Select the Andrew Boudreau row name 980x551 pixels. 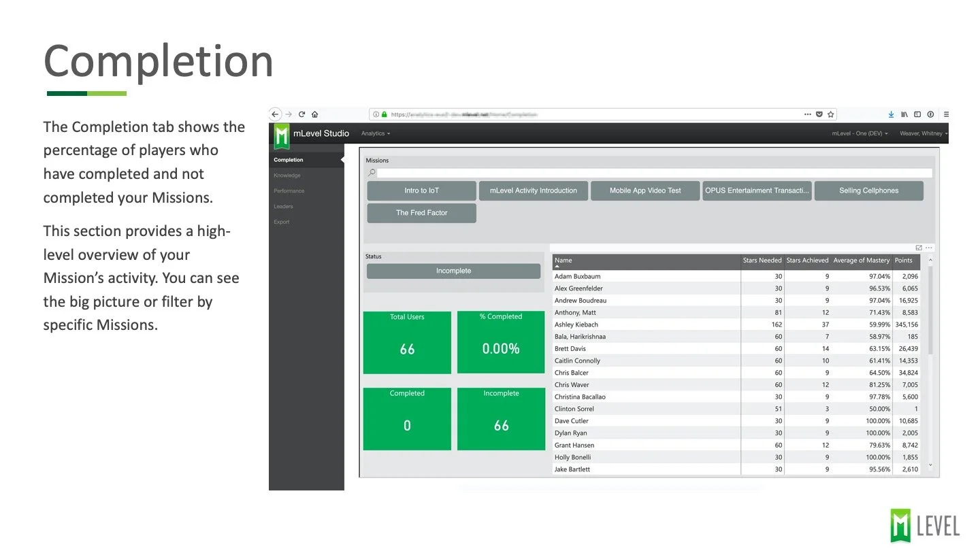pyautogui.click(x=581, y=301)
